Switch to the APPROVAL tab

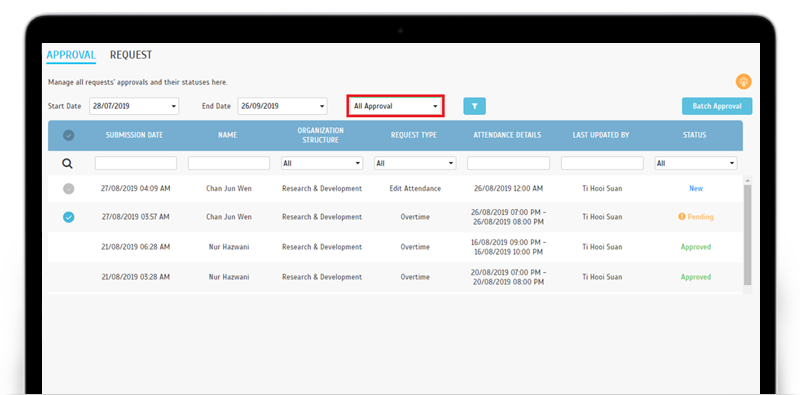click(71, 55)
